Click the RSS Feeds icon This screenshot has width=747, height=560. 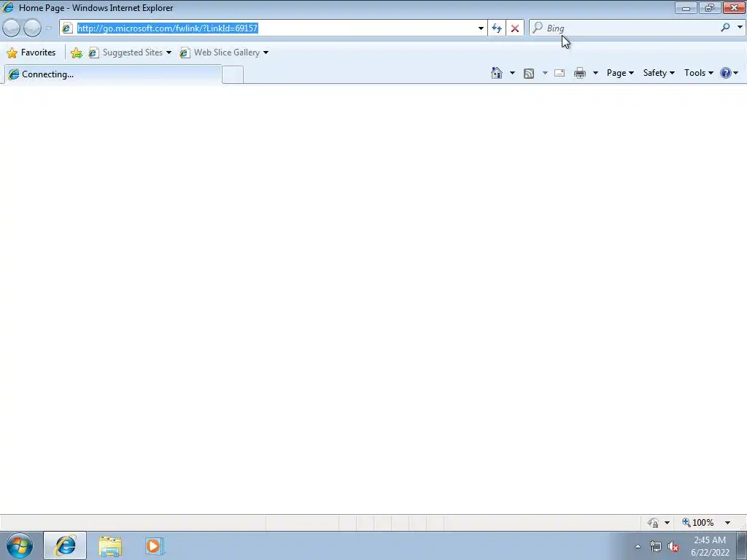click(529, 74)
